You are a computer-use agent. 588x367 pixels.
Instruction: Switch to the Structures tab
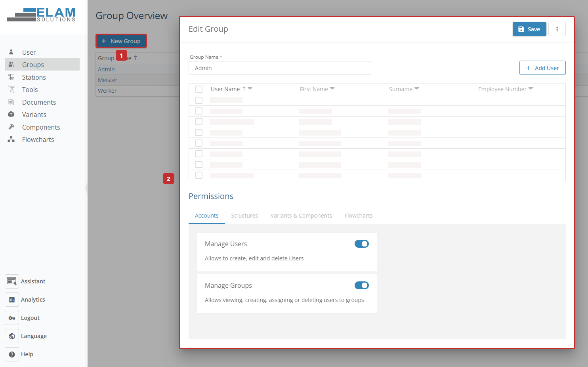pyautogui.click(x=244, y=215)
